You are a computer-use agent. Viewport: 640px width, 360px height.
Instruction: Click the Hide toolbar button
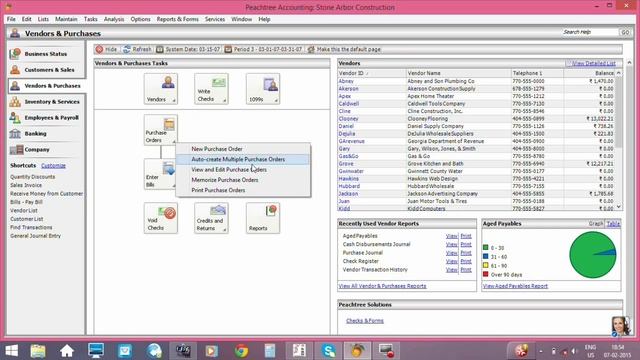(107, 49)
